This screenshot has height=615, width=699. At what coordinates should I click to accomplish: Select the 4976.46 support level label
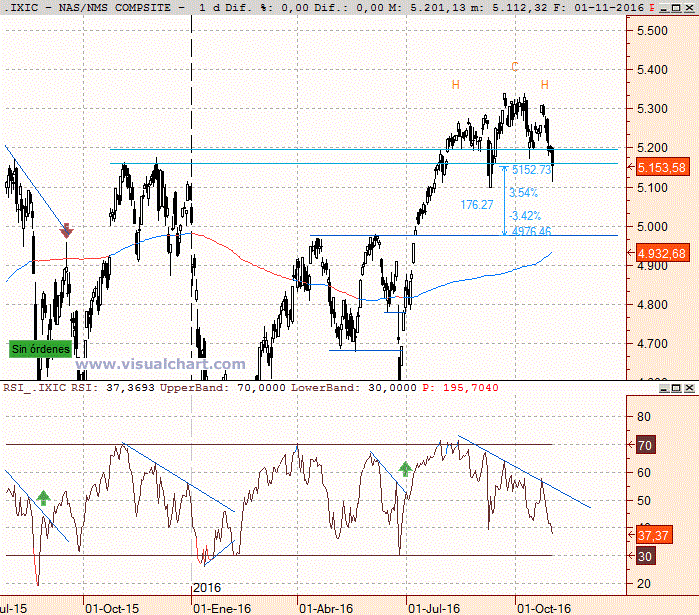tap(531, 231)
